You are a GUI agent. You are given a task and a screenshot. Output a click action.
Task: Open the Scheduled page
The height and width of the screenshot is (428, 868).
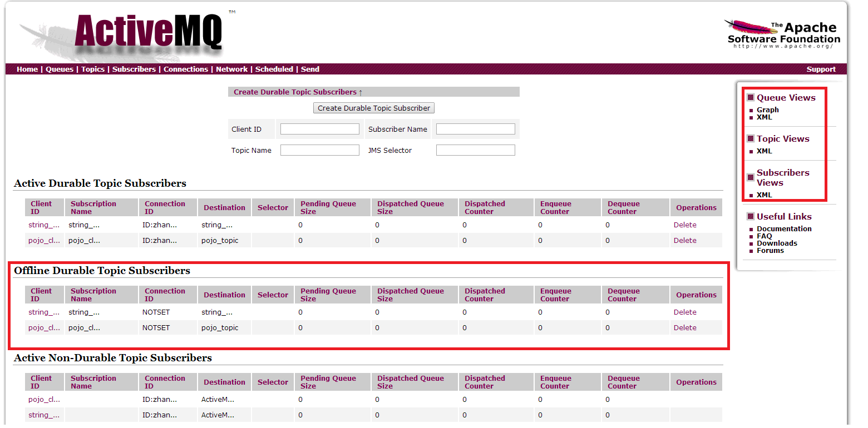point(274,69)
